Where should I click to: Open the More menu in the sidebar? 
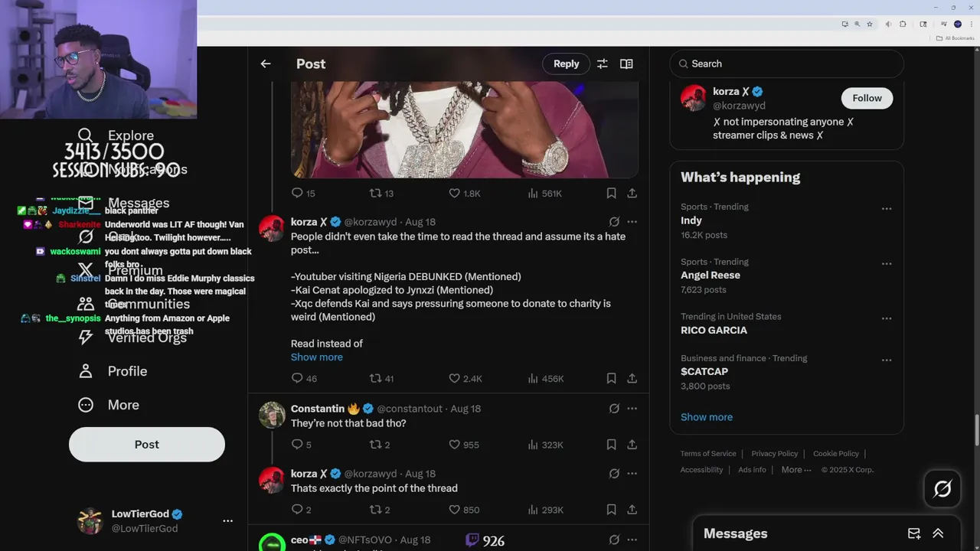coord(109,405)
